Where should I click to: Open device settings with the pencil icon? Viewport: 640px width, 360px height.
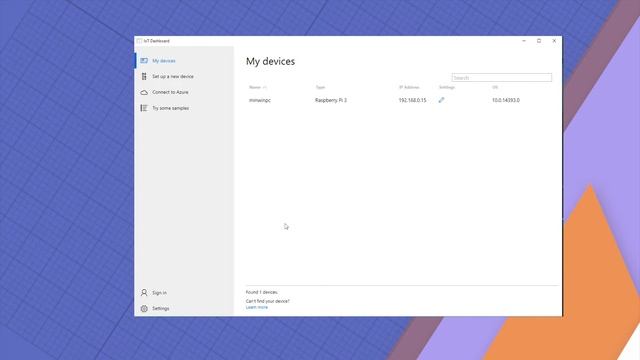pos(441,100)
